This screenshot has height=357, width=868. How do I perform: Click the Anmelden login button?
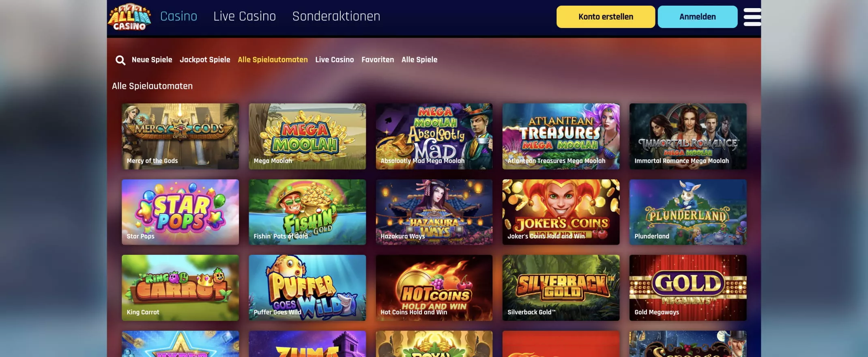(697, 17)
